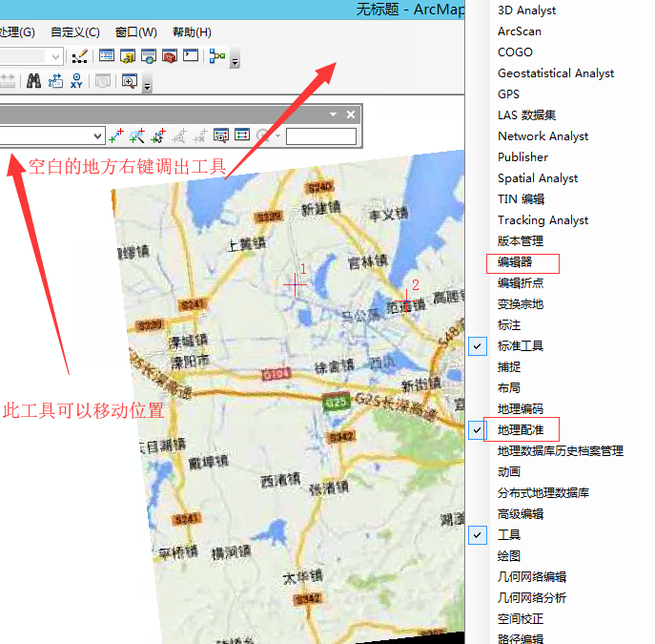The image size is (655, 644).
Task: Enable the 编辑器 toolbar entry
Action: tap(515, 262)
